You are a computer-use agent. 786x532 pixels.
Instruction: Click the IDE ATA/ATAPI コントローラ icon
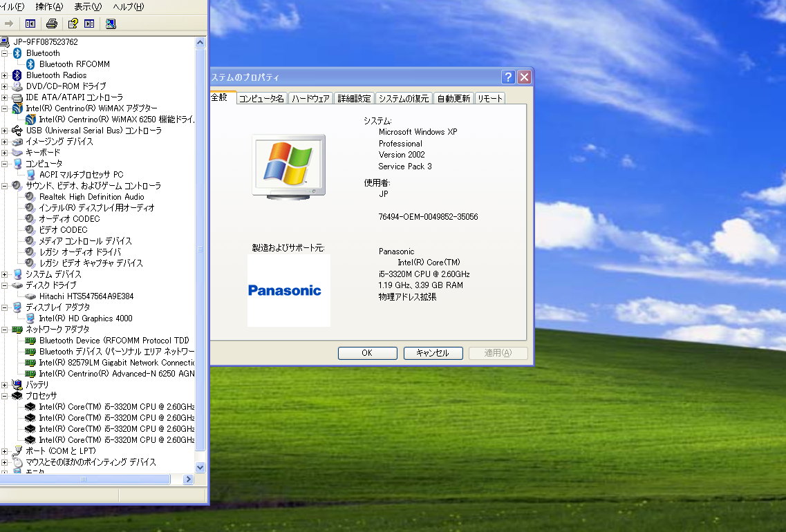pos(17,97)
